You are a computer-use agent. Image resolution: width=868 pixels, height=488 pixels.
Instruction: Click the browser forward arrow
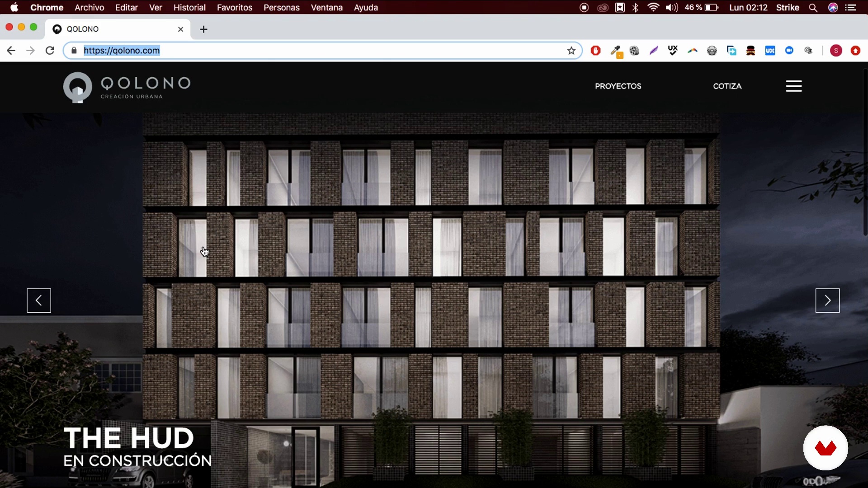[x=30, y=51]
